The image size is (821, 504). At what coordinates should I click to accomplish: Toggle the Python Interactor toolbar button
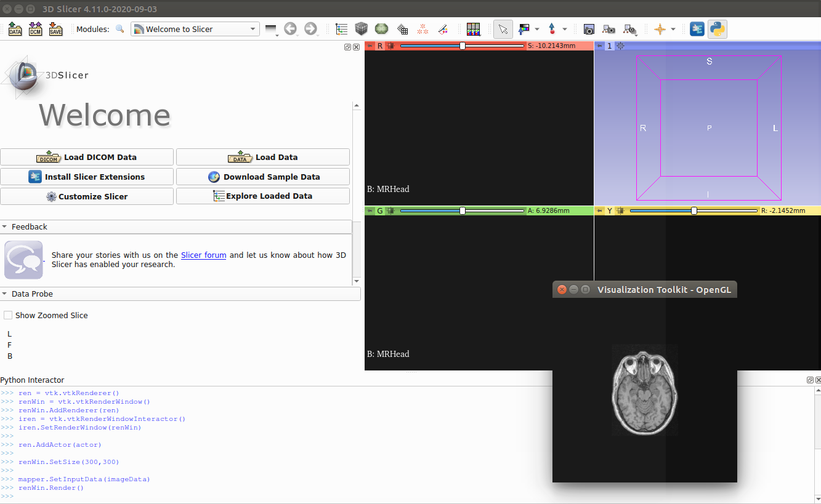(x=718, y=29)
